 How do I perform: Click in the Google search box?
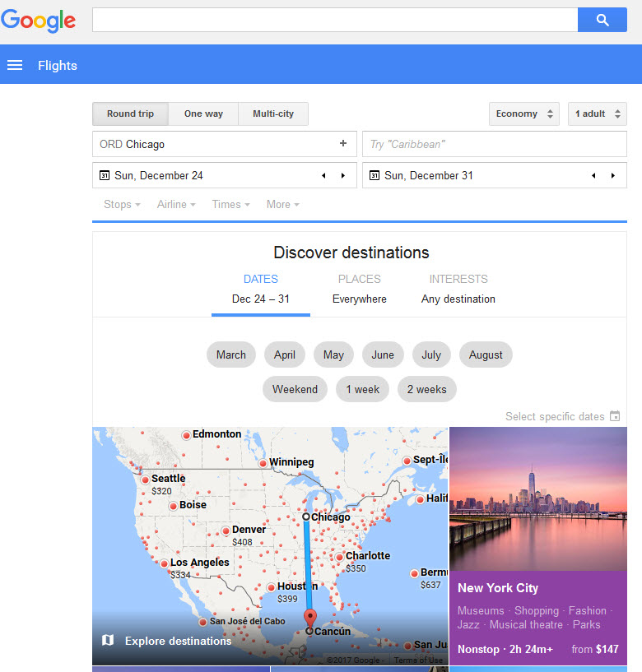tap(335, 20)
